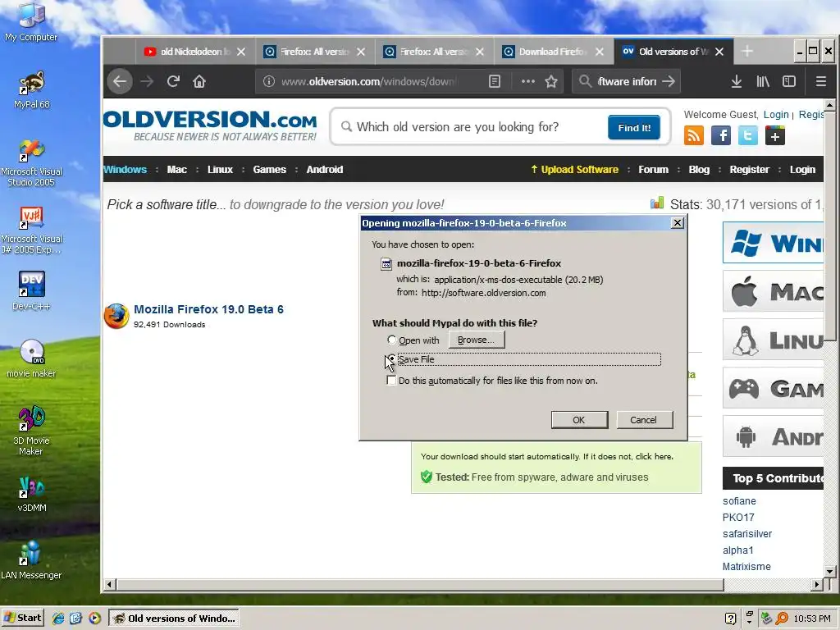Open the hamburger application menu
Viewport: 840px width, 630px height.
tap(820, 81)
